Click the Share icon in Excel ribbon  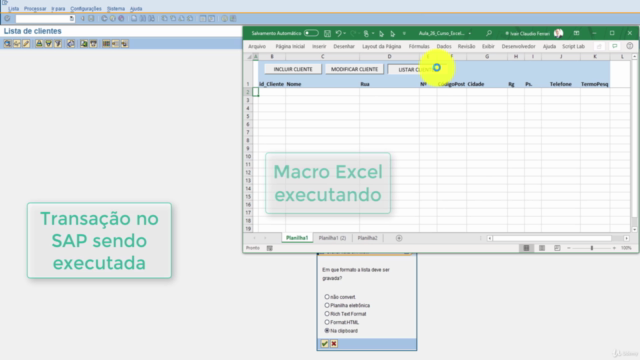[599, 46]
